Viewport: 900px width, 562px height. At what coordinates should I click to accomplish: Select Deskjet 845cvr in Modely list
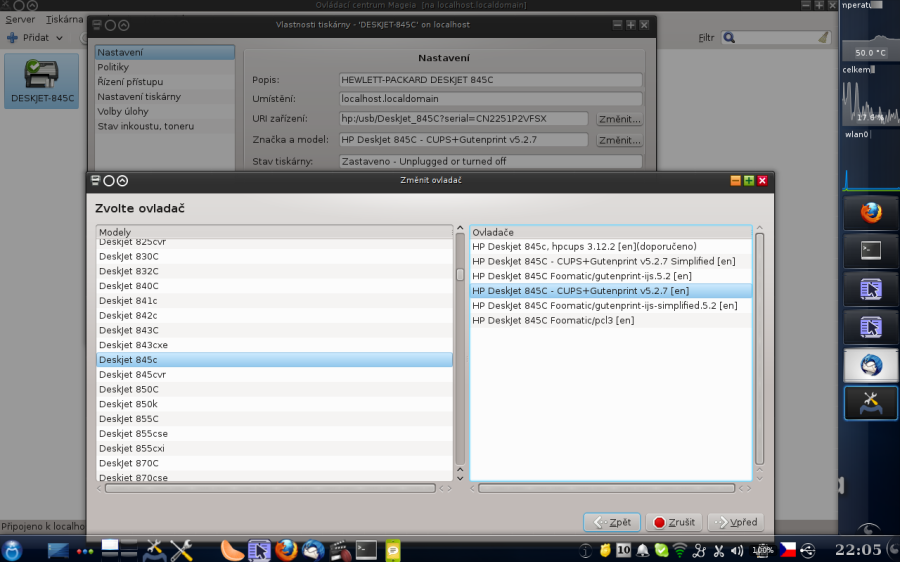point(274,375)
